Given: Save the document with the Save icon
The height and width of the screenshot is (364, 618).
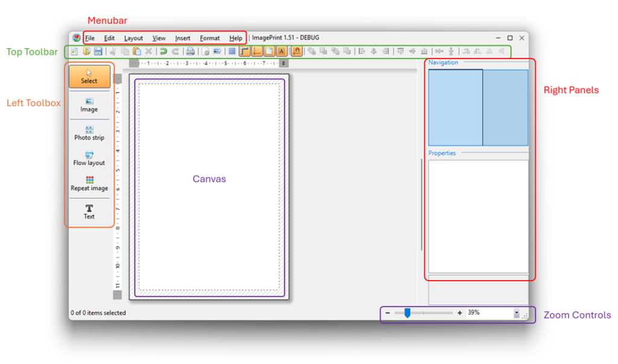Looking at the screenshot, I should pyautogui.click(x=98, y=51).
